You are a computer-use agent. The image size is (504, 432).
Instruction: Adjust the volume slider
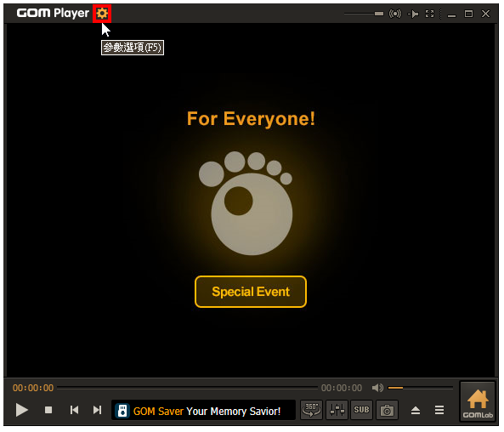point(421,388)
